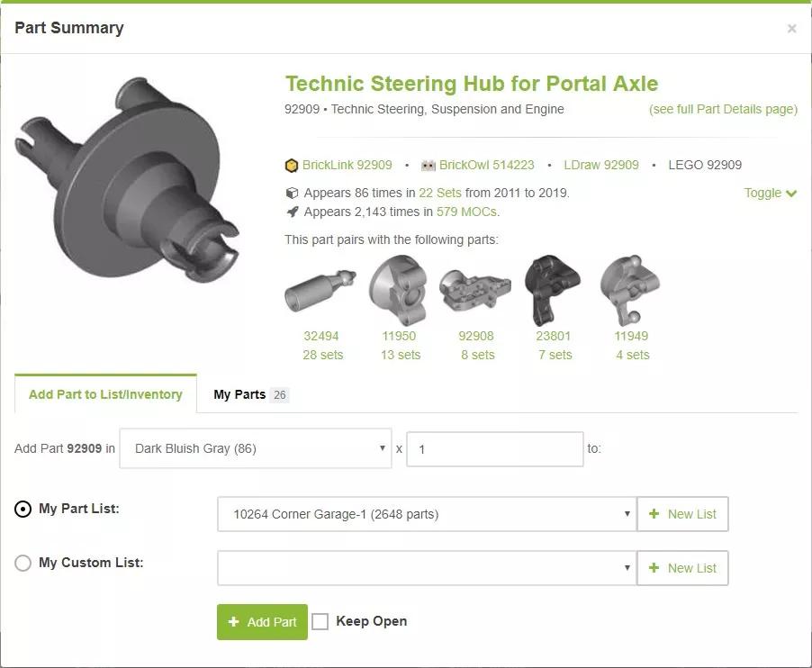Open the Dark Bluish Gray color dropdown
Screen dimensions: 812x668
256,448
